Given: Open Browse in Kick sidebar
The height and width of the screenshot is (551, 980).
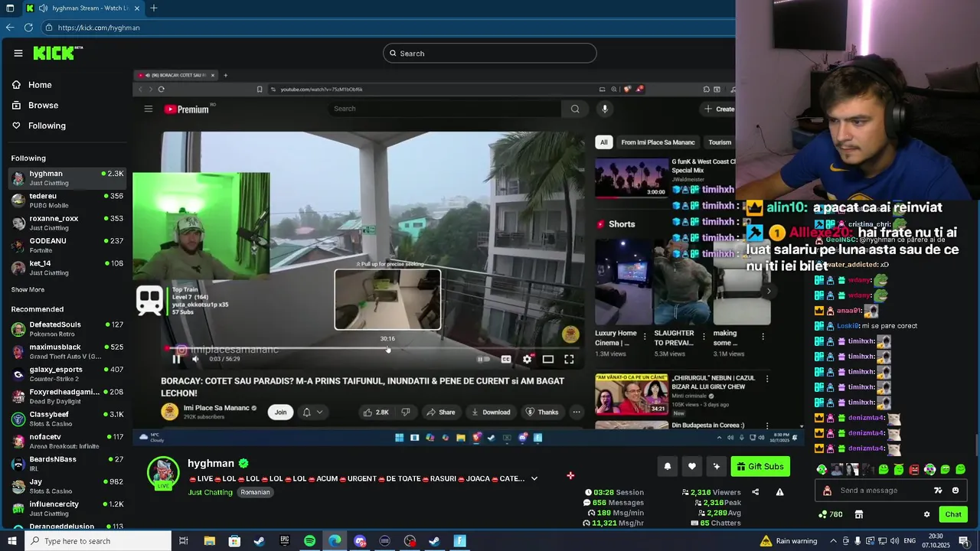Looking at the screenshot, I should coord(43,105).
